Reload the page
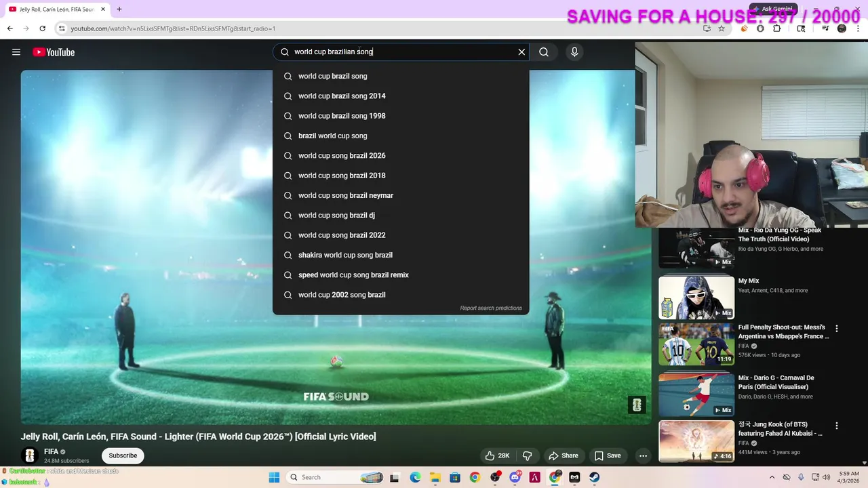 (x=42, y=28)
